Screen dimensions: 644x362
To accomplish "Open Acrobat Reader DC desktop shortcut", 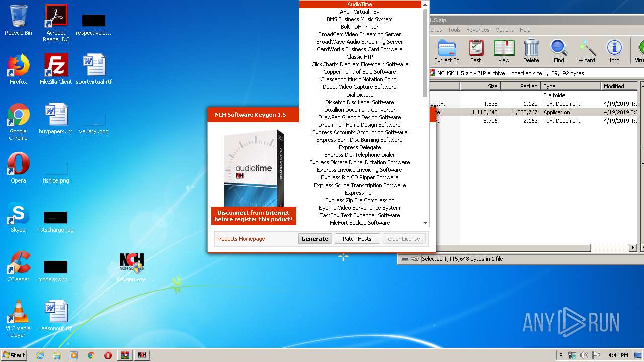I will 56,23.
